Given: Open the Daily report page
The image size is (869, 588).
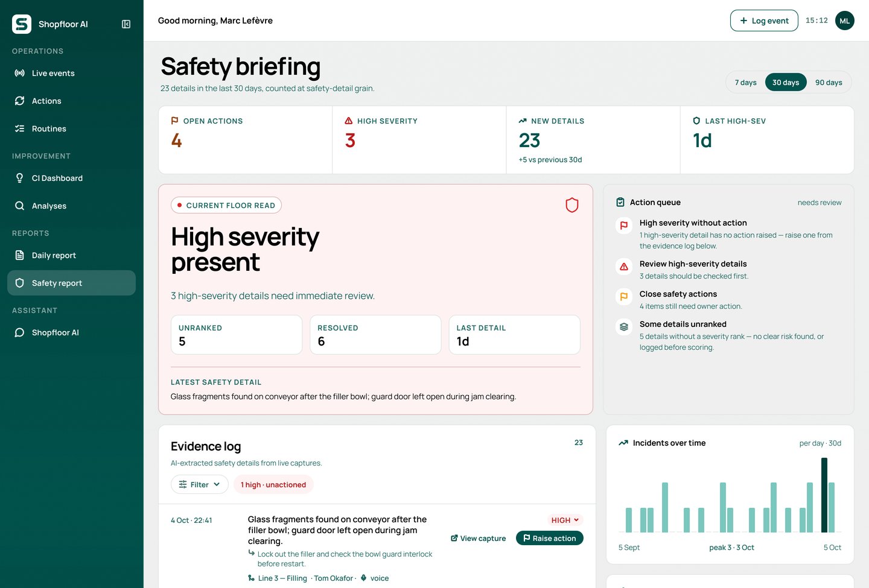Looking at the screenshot, I should (71, 256).
